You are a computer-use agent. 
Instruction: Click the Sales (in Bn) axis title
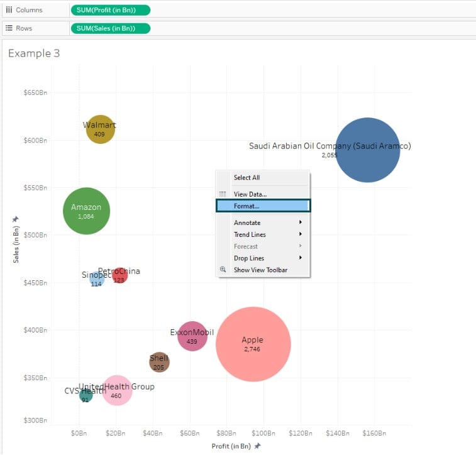pyautogui.click(x=16, y=244)
